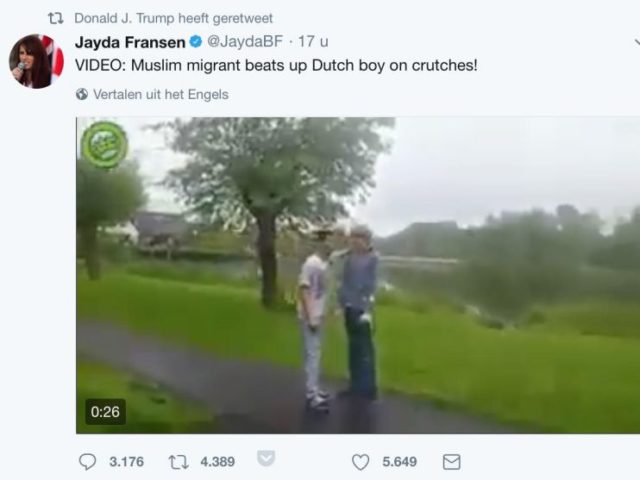
Task: Click the reply speech bubble icon
Action: 87,462
